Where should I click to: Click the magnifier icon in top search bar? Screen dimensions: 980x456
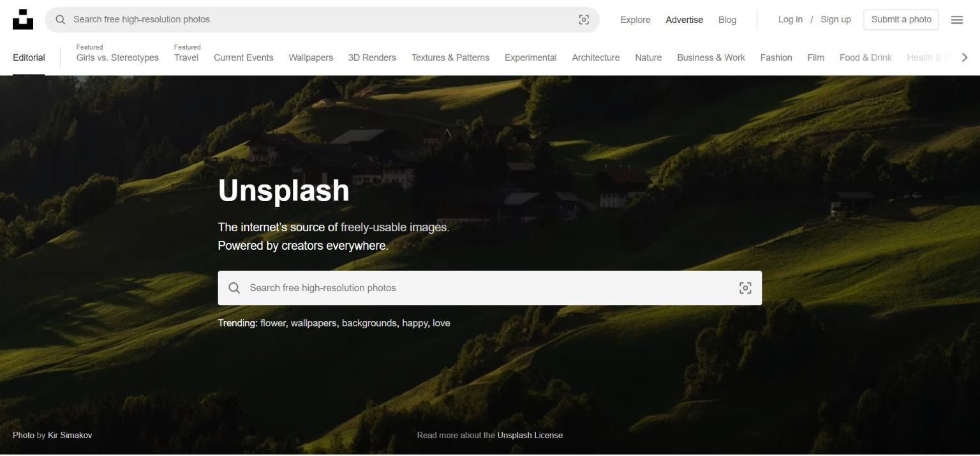tap(61, 20)
